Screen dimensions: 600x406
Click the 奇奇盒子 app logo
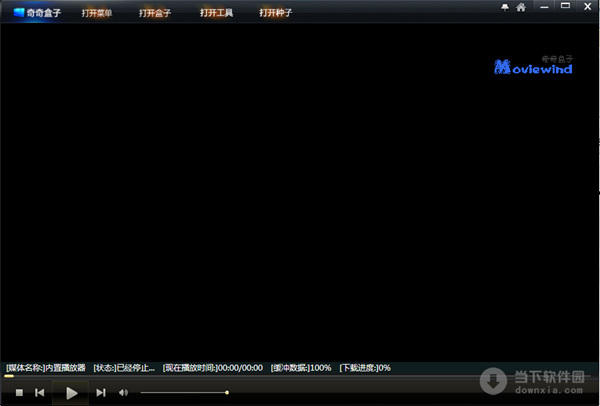click(x=38, y=13)
